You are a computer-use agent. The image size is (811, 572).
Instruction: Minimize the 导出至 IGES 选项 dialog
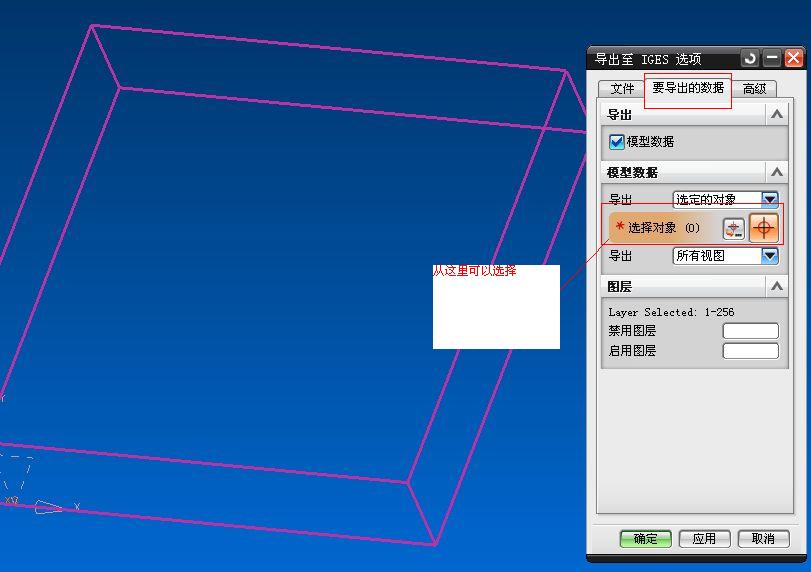point(772,58)
